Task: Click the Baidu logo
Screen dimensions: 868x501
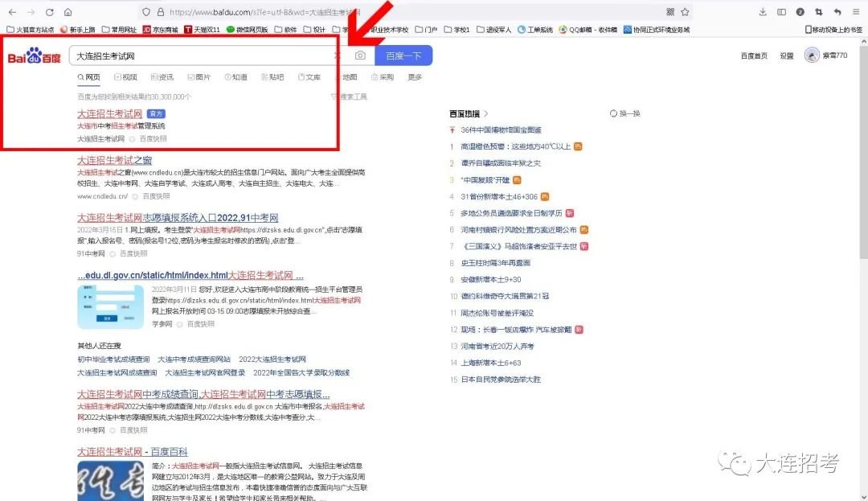Action: [x=34, y=56]
